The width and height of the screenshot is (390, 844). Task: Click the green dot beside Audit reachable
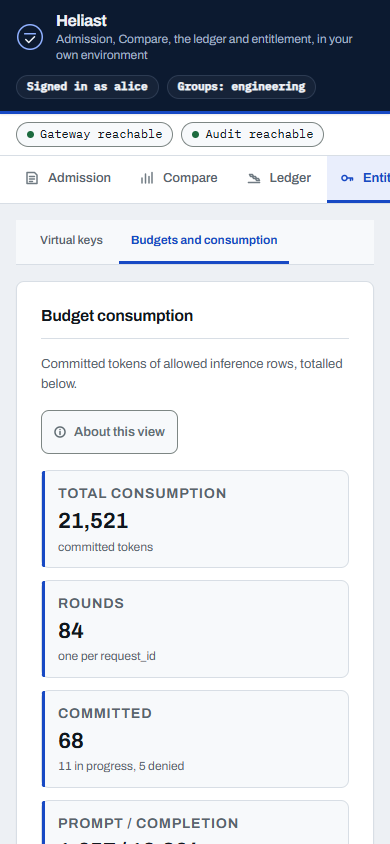pyautogui.click(x=196, y=135)
